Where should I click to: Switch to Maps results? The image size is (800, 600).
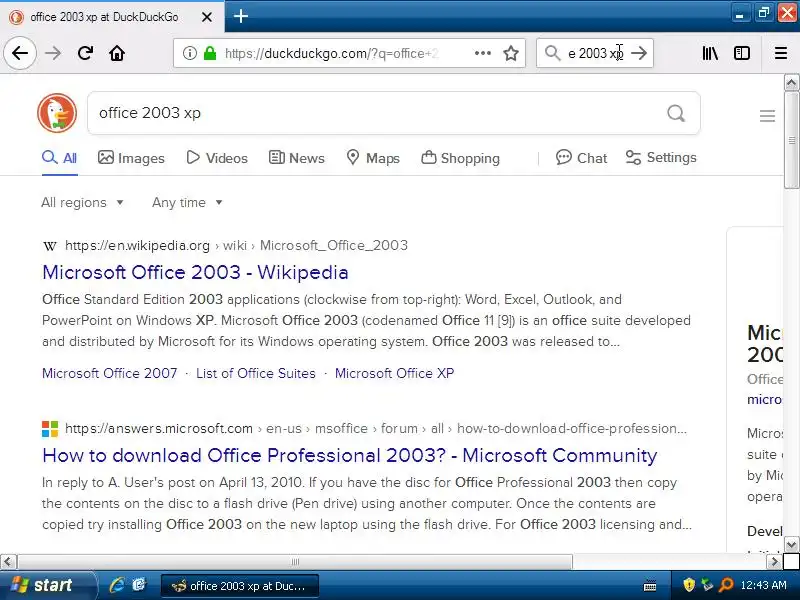(x=373, y=158)
